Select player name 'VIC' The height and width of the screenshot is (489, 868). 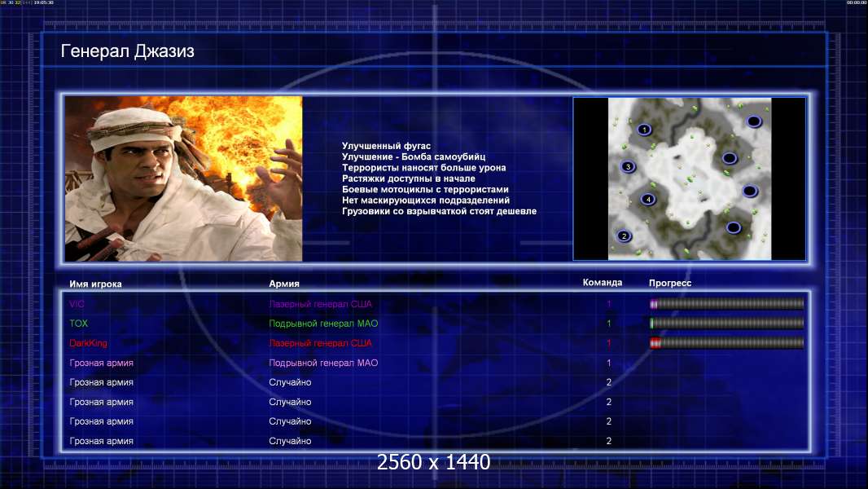click(77, 304)
